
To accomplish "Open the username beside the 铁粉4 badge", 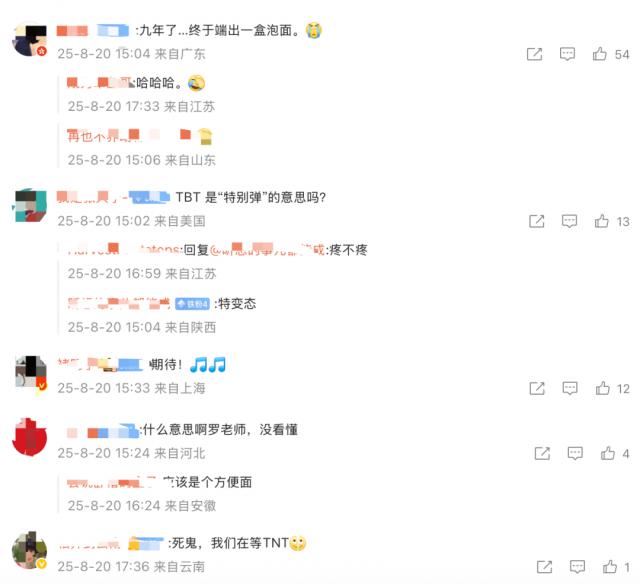I will pos(119,303).
